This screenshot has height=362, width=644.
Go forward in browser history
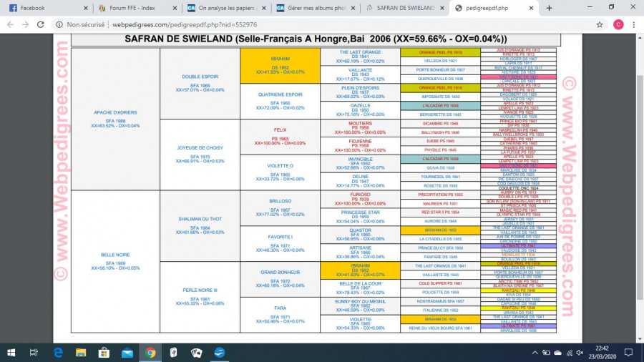(26, 24)
